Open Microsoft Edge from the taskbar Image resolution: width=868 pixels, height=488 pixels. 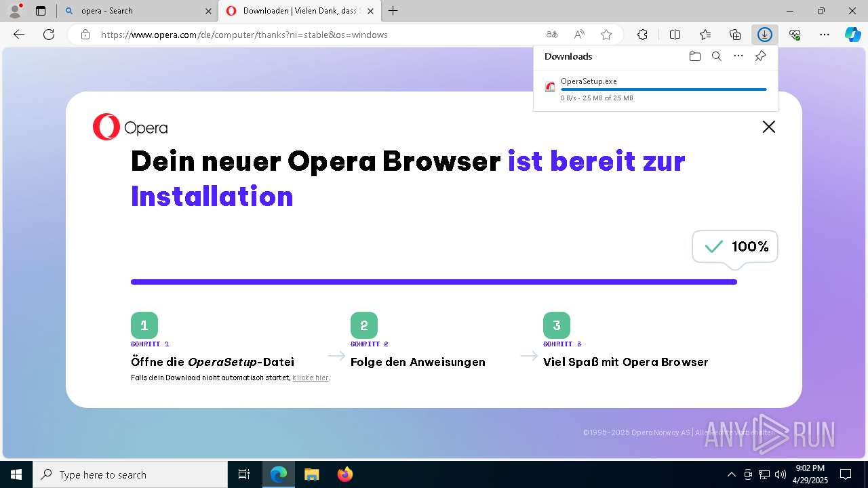pyautogui.click(x=279, y=474)
